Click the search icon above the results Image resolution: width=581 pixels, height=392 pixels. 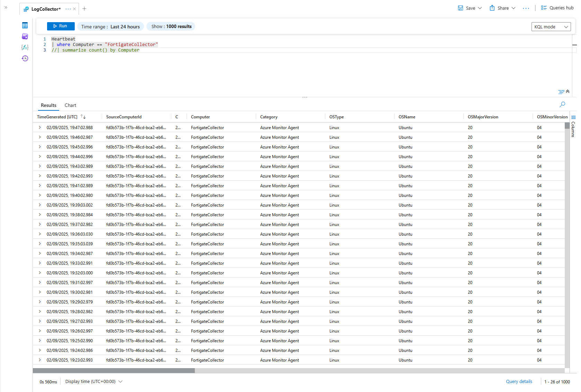[562, 104]
